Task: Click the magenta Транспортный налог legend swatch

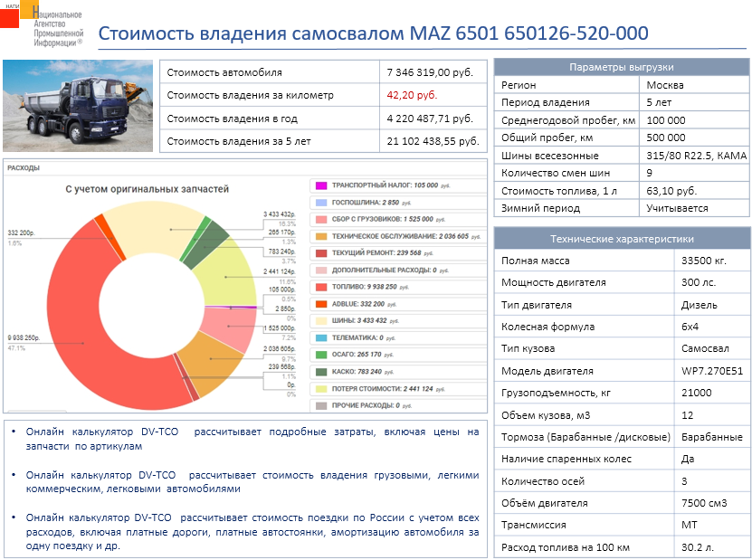Action: coord(320,185)
